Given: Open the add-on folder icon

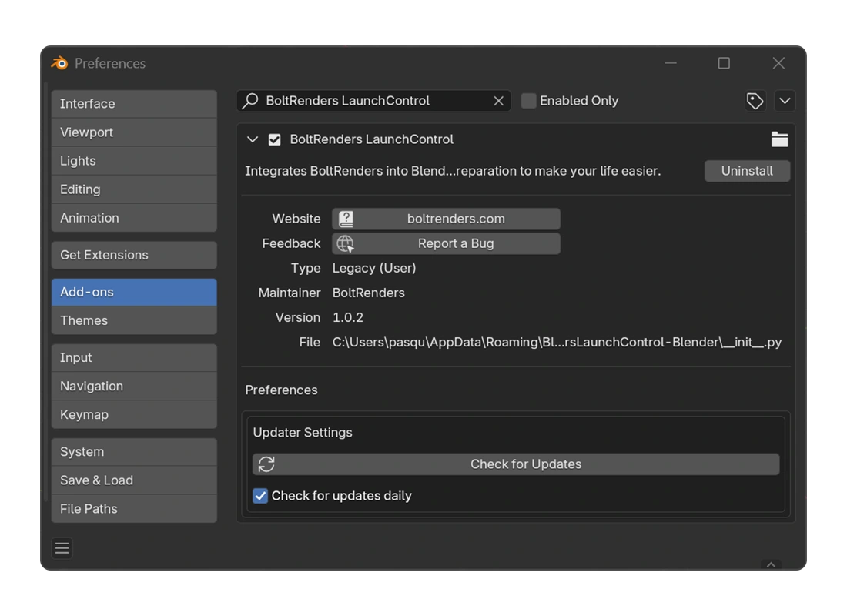Looking at the screenshot, I should coord(779,139).
